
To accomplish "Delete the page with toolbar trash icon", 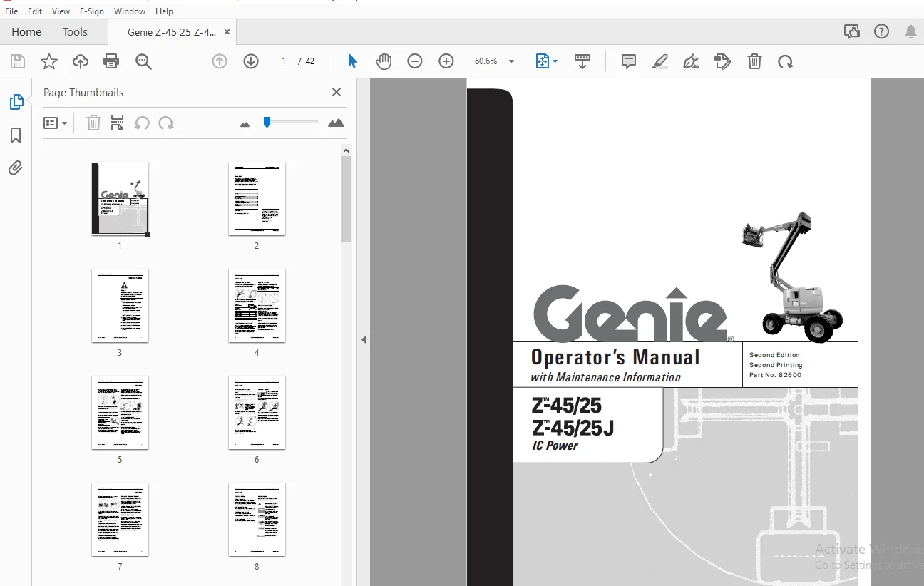I will tap(754, 61).
